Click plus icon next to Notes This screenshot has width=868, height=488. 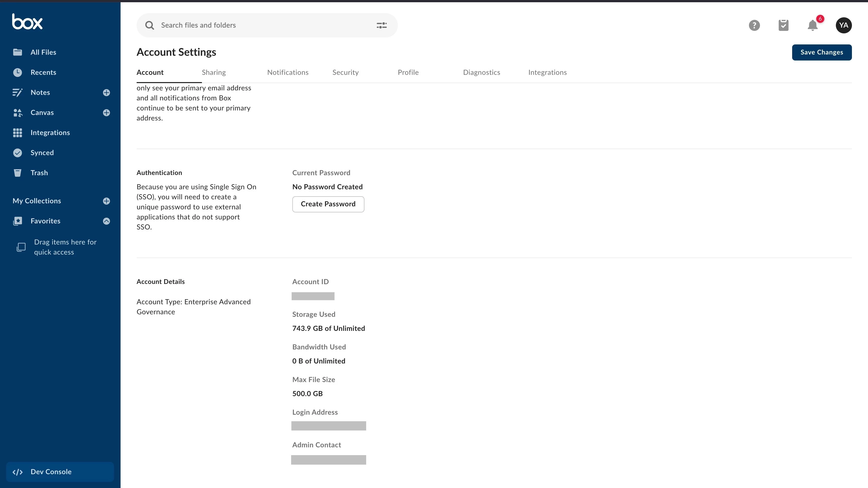[106, 93]
